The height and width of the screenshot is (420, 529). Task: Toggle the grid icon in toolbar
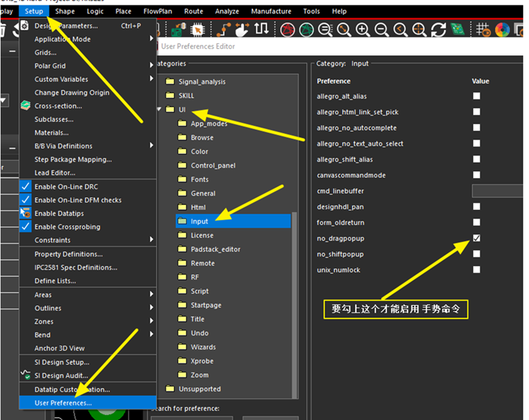[483, 30]
